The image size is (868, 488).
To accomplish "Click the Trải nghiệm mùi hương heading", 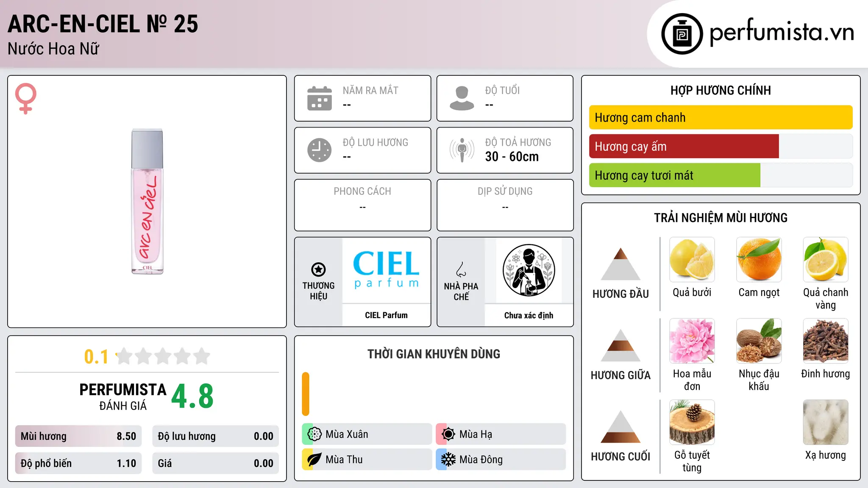I will (721, 218).
